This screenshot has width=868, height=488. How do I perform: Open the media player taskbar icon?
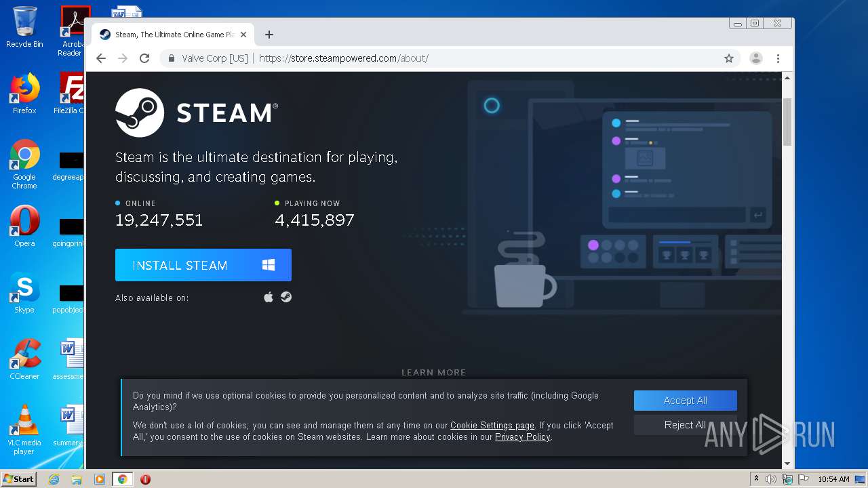click(x=100, y=479)
